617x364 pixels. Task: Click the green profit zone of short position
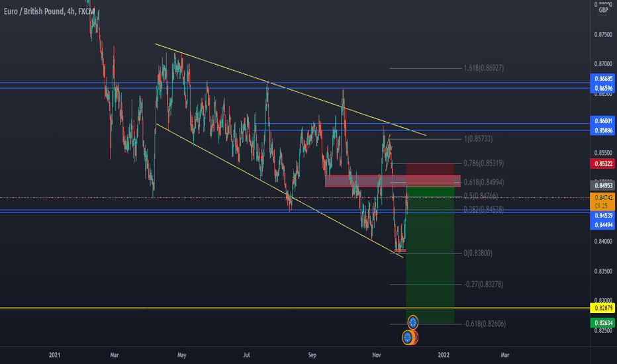(430, 254)
